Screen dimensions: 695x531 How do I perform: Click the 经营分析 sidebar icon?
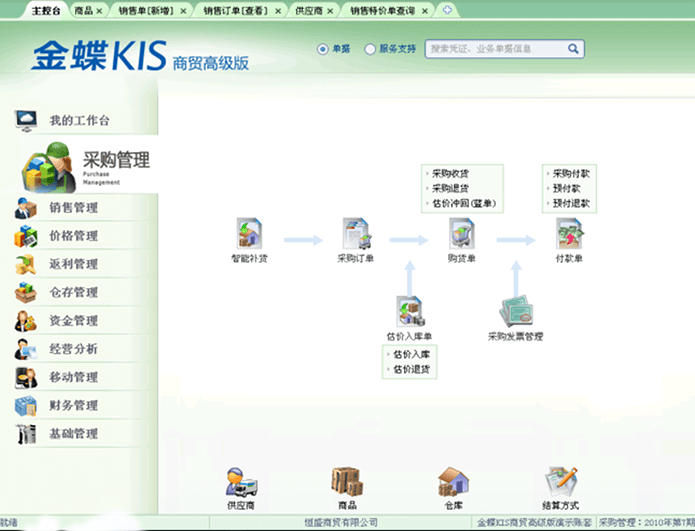coord(25,349)
